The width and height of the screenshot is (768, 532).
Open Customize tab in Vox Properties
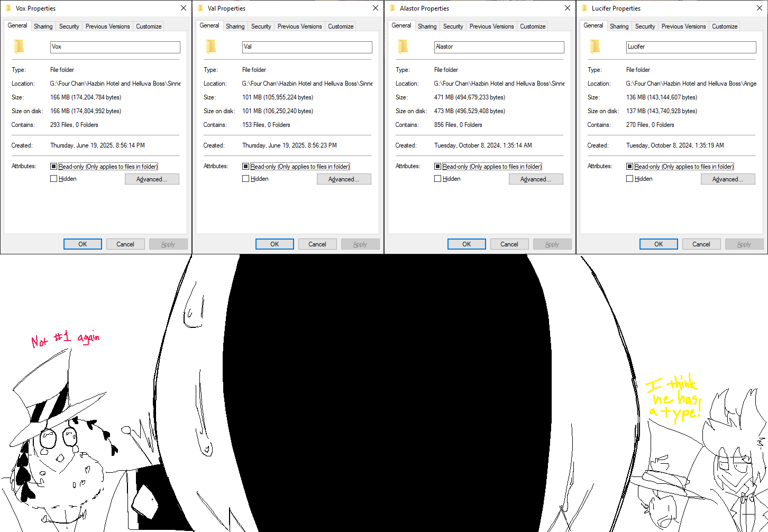[x=149, y=26]
